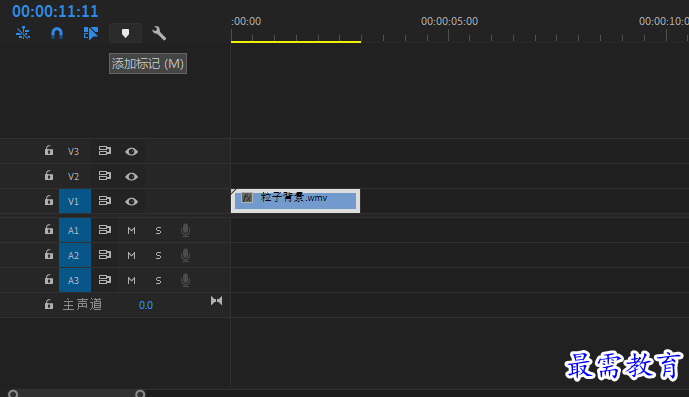Open timeline display settings wrench
689x397 pixels.
pos(159,33)
